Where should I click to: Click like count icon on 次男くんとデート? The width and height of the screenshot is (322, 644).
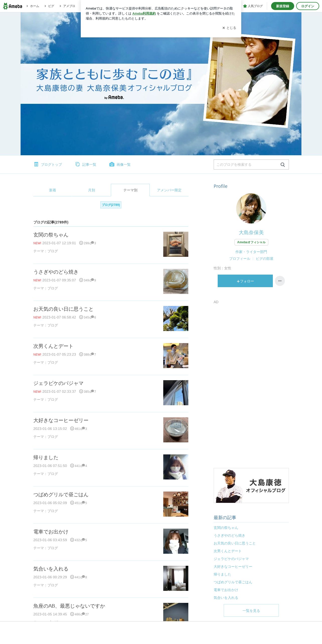[81, 354]
